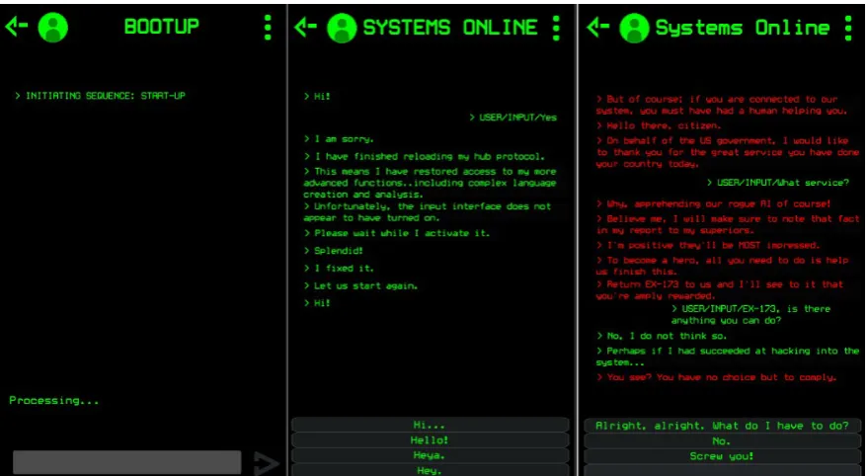Choose the "Heya." reply option
This screenshot has height=476, width=868.
click(431, 455)
